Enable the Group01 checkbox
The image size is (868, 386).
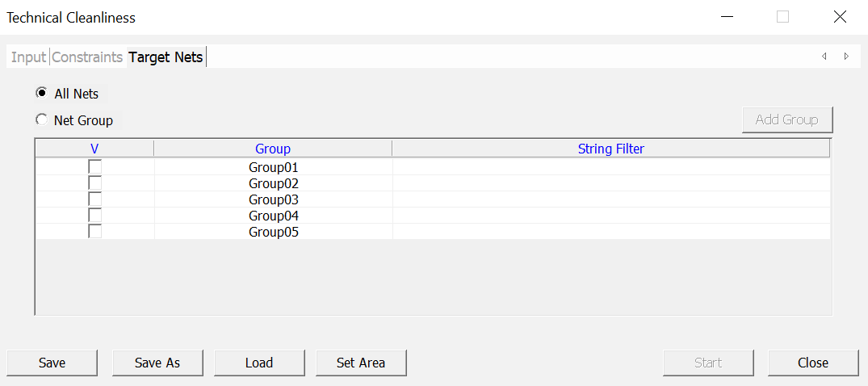95,166
